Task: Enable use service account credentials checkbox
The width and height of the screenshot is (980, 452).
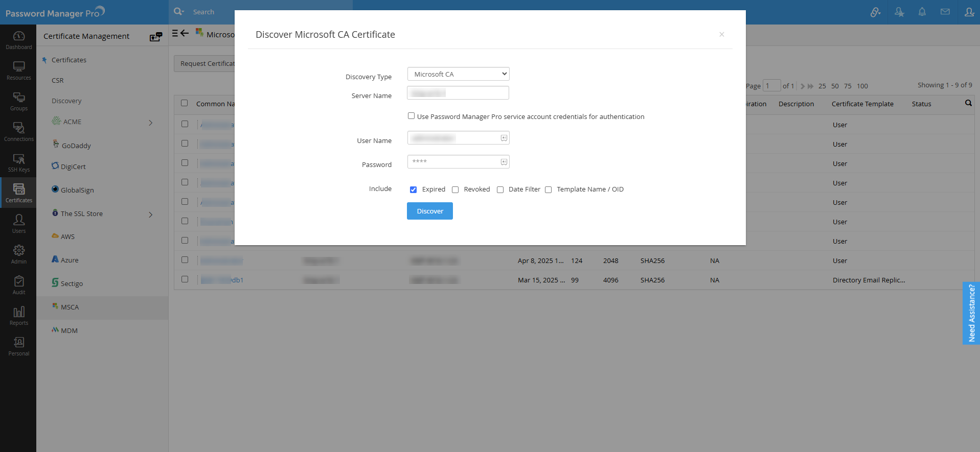Action: [x=411, y=116]
